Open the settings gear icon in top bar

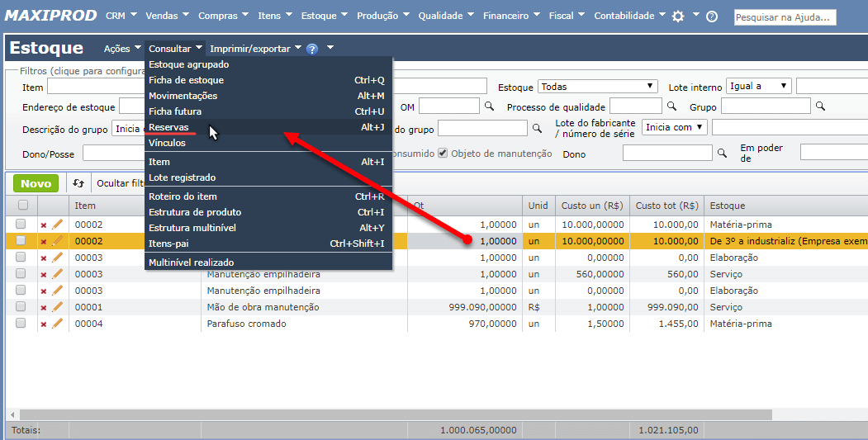678,17
